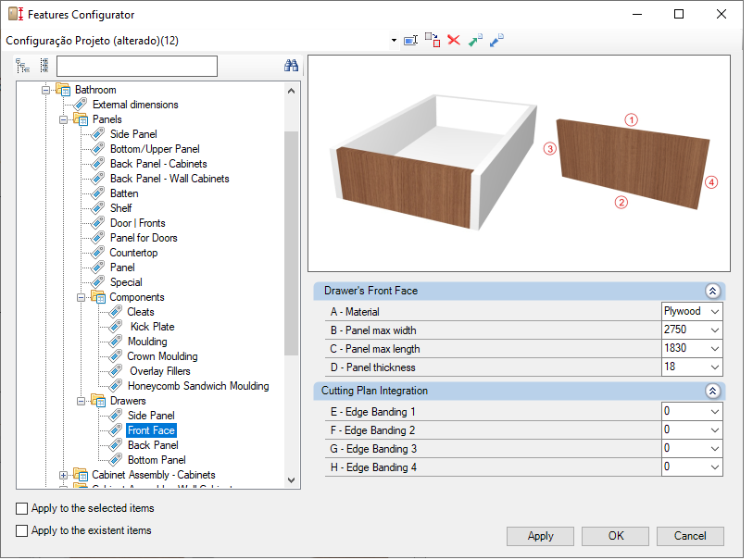
Task: Click the green export arrow icon
Action: pos(475,41)
